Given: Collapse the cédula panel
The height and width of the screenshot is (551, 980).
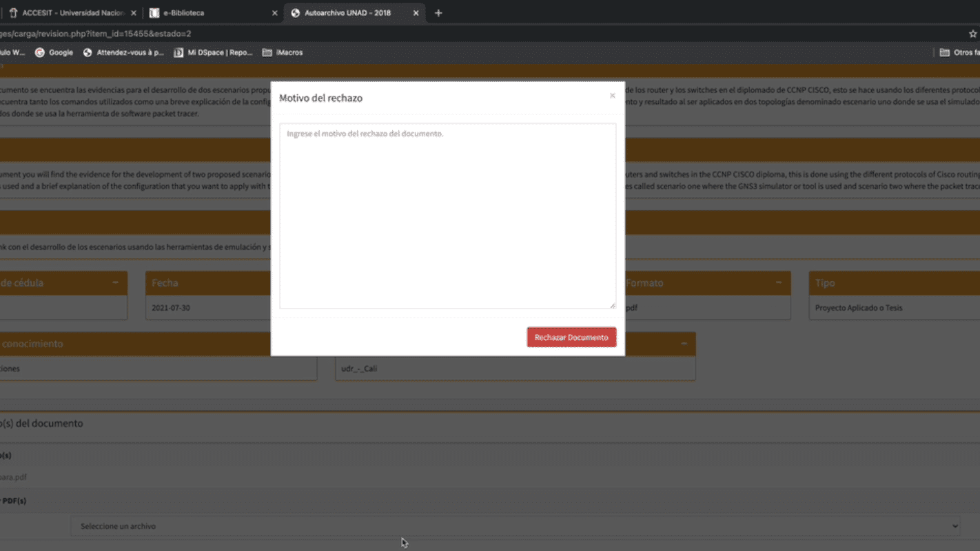Looking at the screenshot, I should [x=115, y=282].
